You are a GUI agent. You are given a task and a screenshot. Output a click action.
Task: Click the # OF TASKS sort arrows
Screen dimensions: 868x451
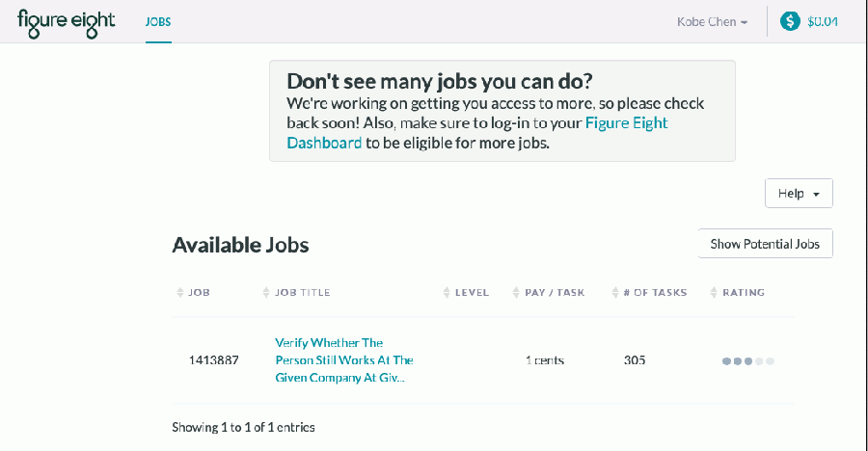[615, 293]
